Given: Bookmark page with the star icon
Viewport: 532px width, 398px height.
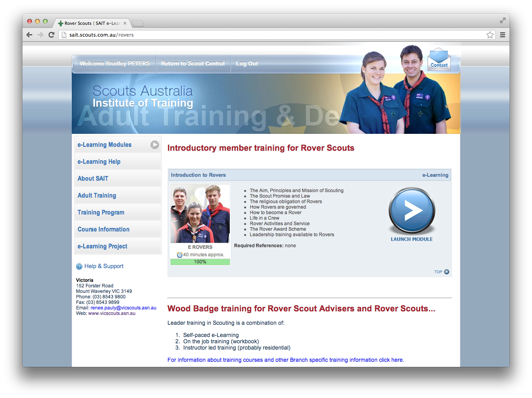Looking at the screenshot, I should tap(490, 35).
